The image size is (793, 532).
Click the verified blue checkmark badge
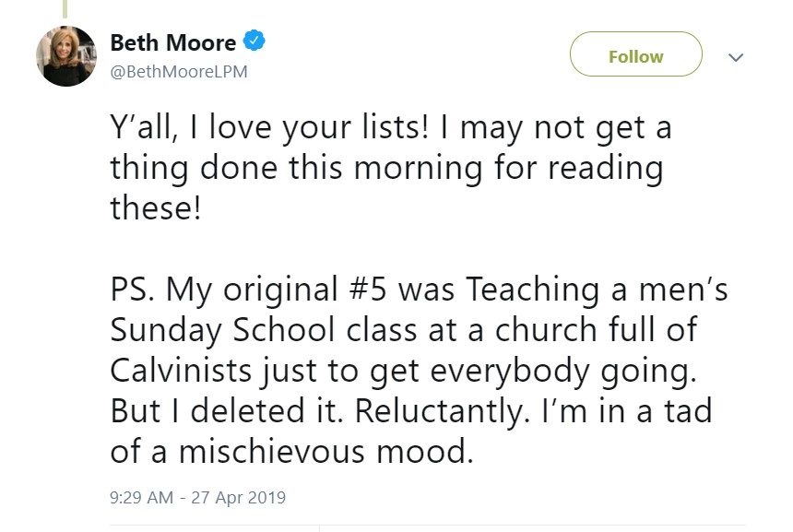point(253,41)
